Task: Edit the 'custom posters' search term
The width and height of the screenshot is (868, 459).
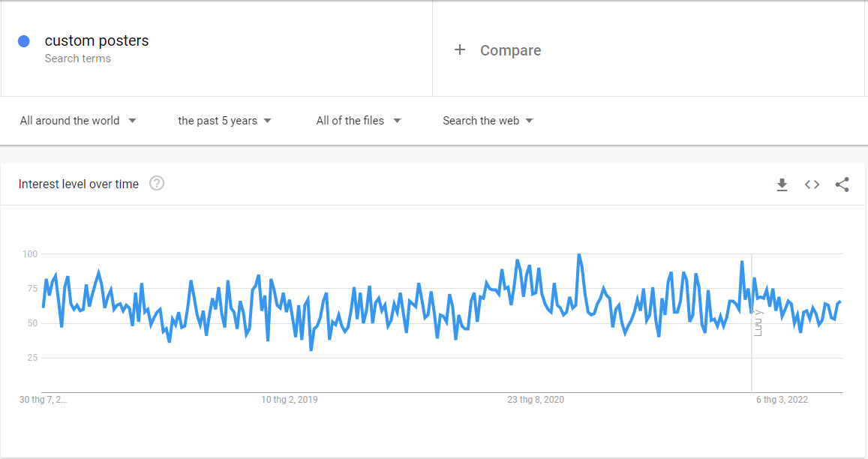Action: tap(97, 40)
